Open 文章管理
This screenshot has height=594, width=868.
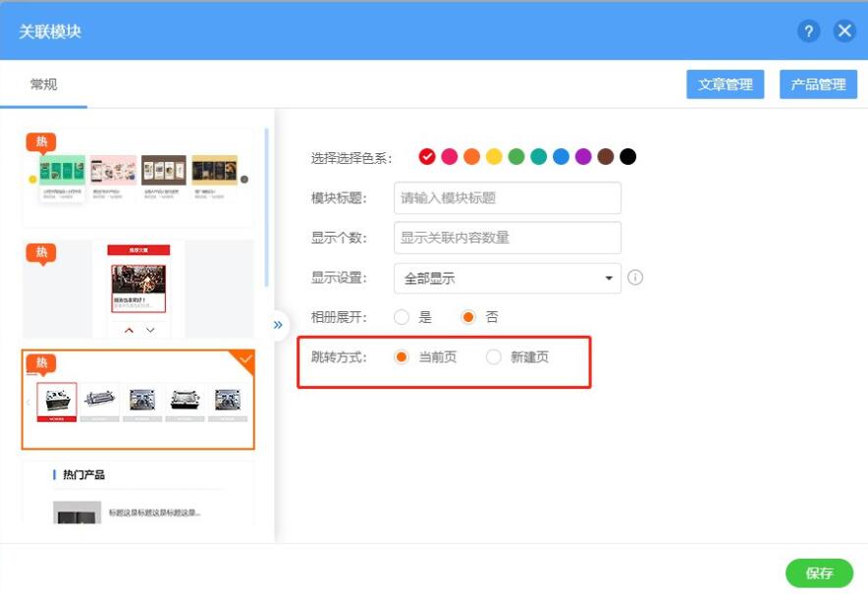coord(725,84)
